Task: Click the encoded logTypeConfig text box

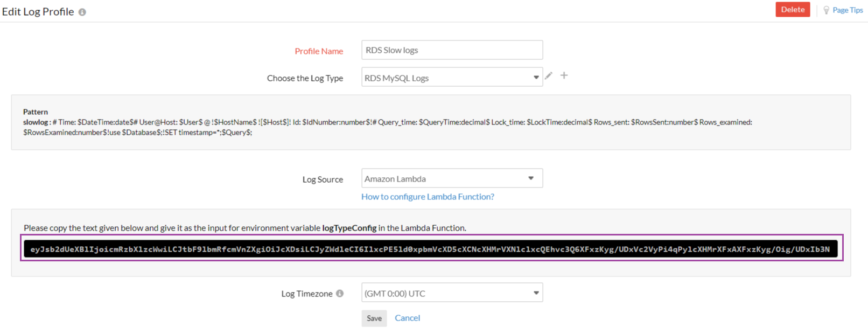Action: pos(431,249)
